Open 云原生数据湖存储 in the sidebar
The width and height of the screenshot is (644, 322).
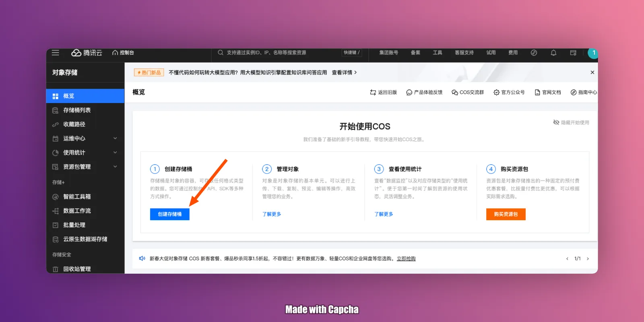pyautogui.click(x=85, y=239)
